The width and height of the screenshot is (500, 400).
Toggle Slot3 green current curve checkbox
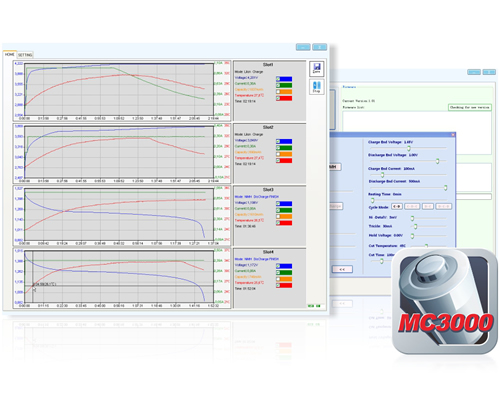(x=278, y=210)
